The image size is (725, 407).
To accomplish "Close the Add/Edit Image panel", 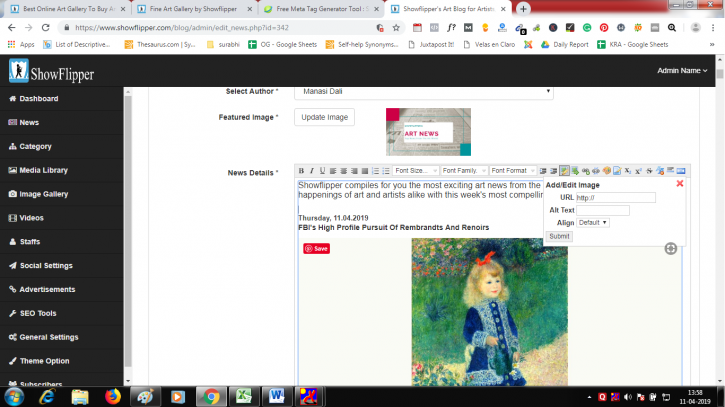I will coord(680,184).
